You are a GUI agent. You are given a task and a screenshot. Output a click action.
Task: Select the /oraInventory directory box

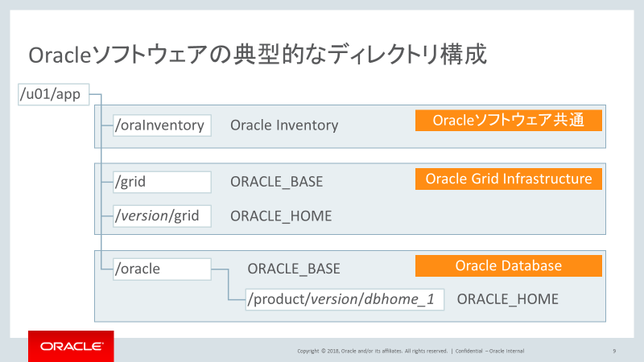161,125
